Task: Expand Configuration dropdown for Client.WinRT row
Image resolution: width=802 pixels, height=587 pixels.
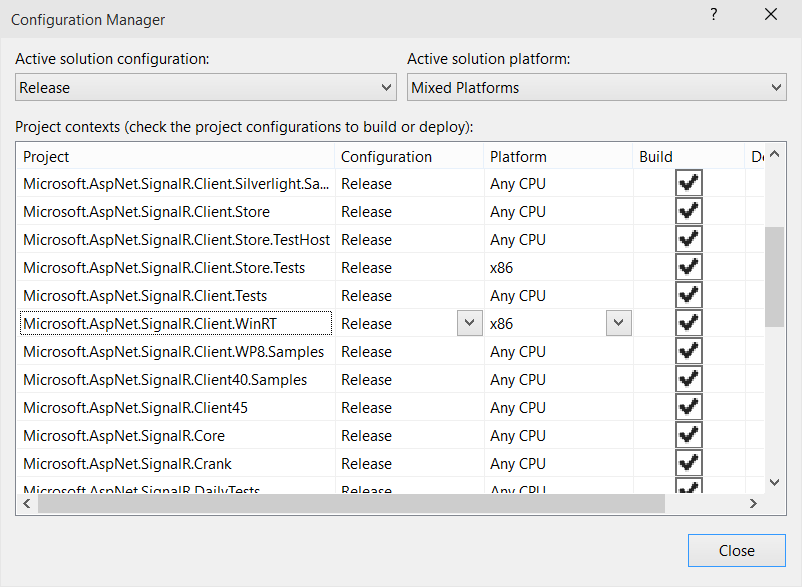Action: (470, 323)
